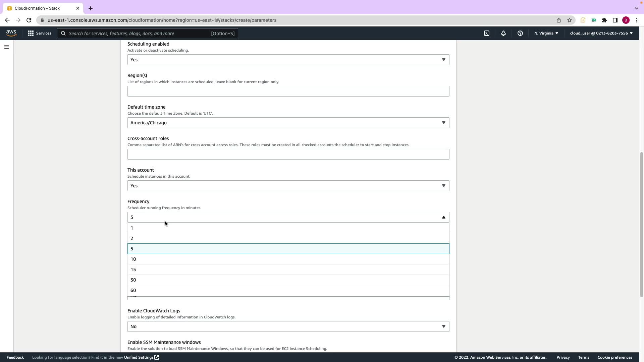Open Scheduling enabled dropdown
The image size is (644, 362).
288,60
